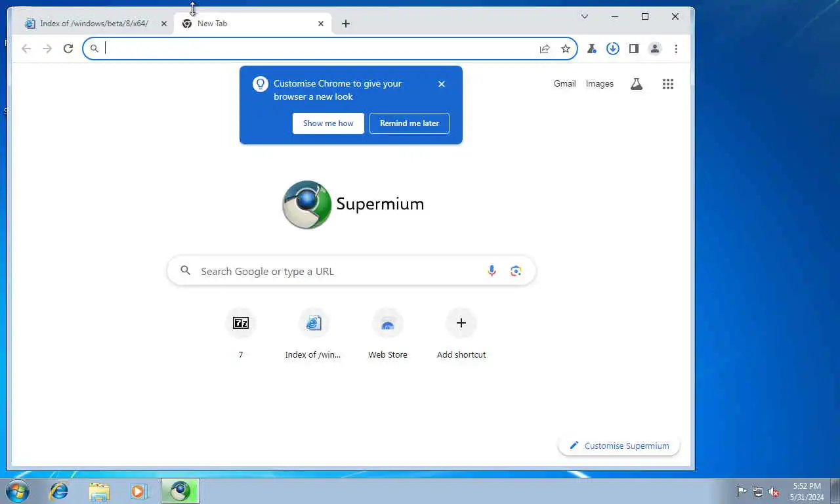840x504 pixels.
Task: Open the Images link
Action: click(600, 84)
